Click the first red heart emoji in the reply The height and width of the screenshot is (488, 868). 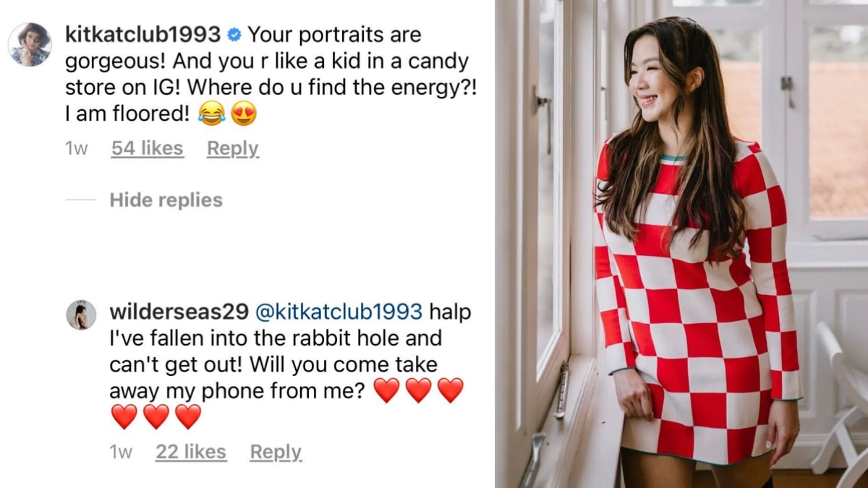(386, 390)
